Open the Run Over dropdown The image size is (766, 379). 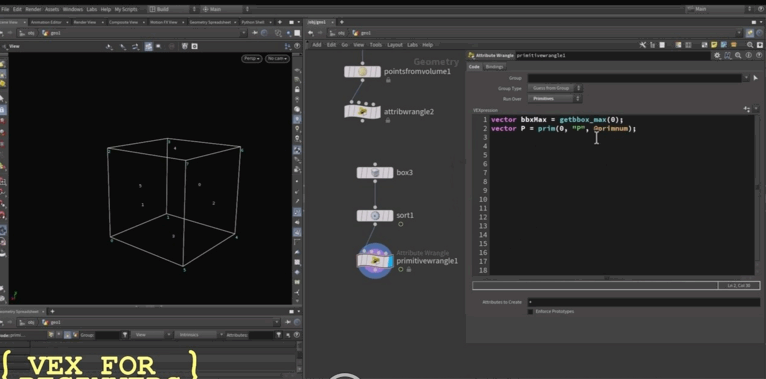click(x=554, y=99)
